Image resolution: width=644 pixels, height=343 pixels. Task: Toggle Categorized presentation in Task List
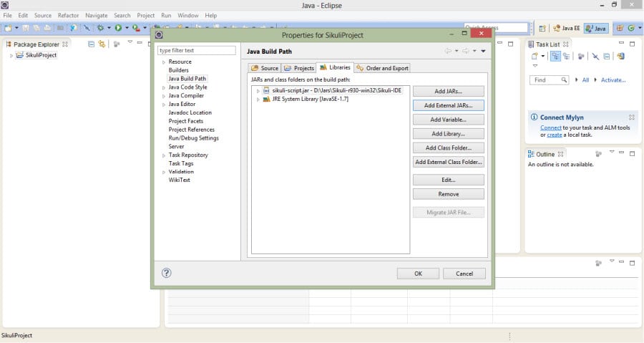tap(555, 57)
